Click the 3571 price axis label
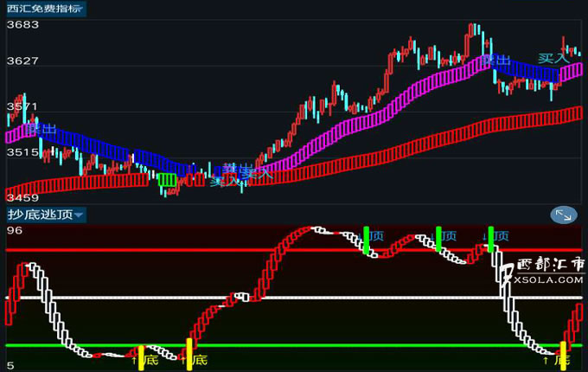This screenshot has height=372, width=588. pyautogui.click(x=22, y=107)
